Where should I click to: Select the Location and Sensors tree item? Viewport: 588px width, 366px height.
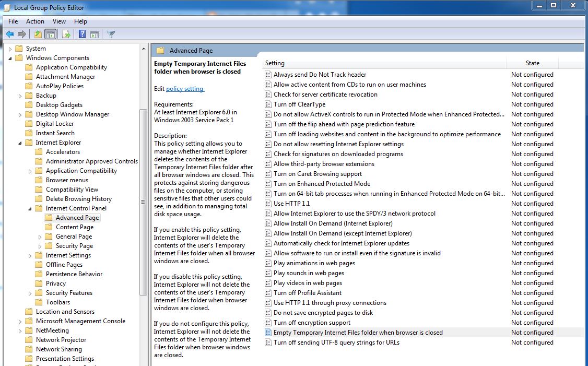[65, 312]
